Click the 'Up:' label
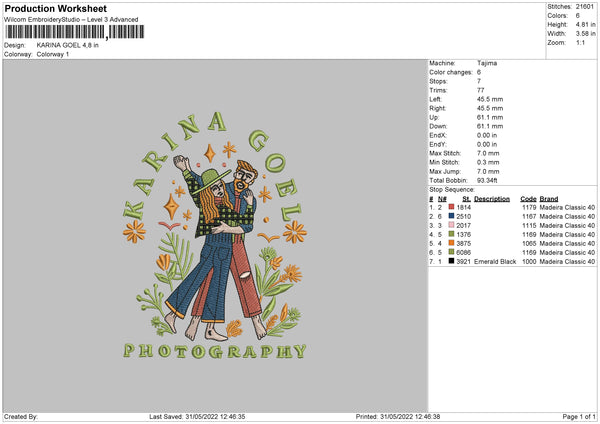The image size is (600, 424). pos(434,117)
